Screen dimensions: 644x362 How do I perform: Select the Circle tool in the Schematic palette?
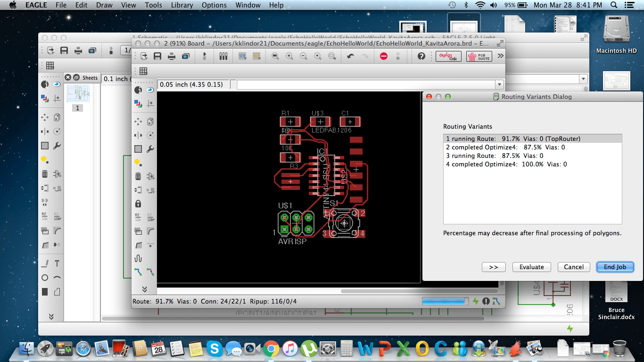click(x=45, y=278)
